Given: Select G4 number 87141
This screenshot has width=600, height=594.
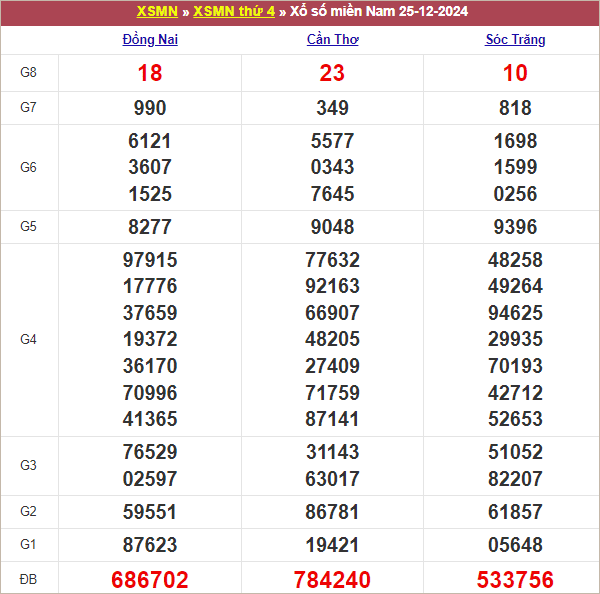Looking at the screenshot, I should 333,419.
